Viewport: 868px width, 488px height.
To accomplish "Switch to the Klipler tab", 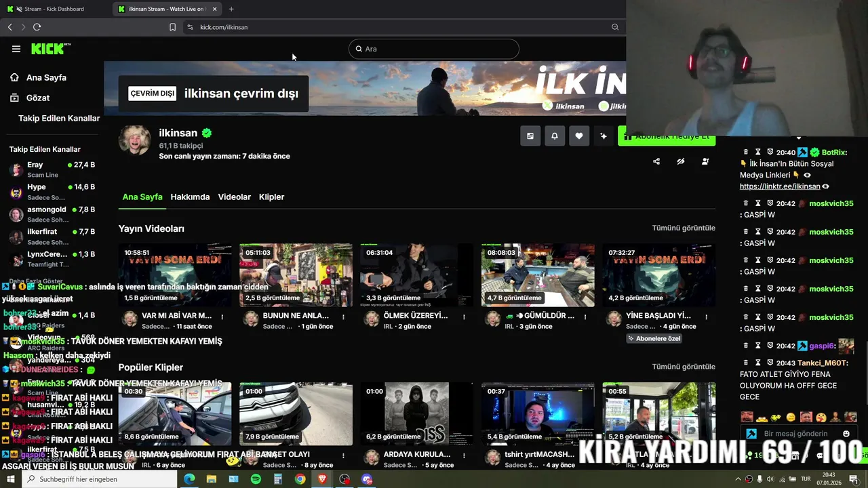I will 271,197.
